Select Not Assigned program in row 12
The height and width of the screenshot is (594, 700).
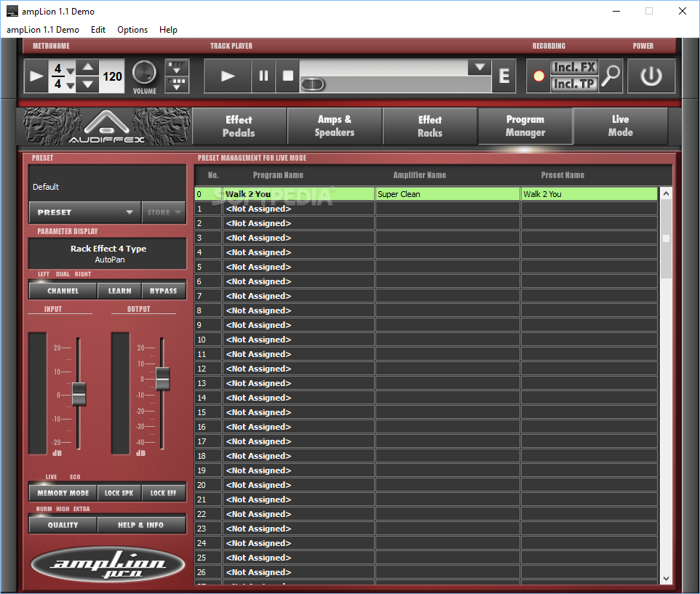298,369
